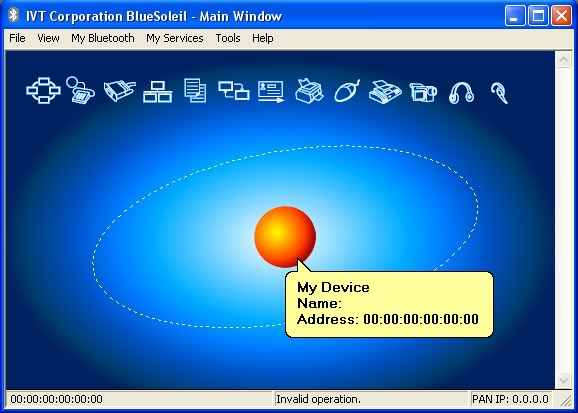
Task: Click the Information Synchronization icon
Action: [234, 90]
